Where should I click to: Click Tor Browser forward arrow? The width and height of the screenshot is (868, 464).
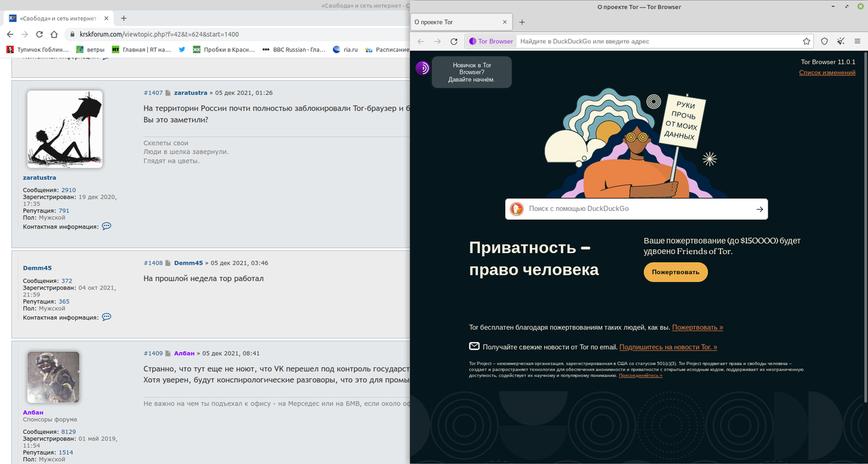(x=437, y=41)
